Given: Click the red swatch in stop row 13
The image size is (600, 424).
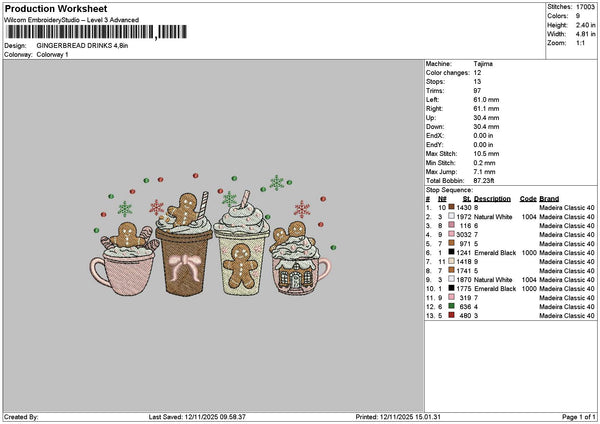Looking at the screenshot, I should point(452,315).
